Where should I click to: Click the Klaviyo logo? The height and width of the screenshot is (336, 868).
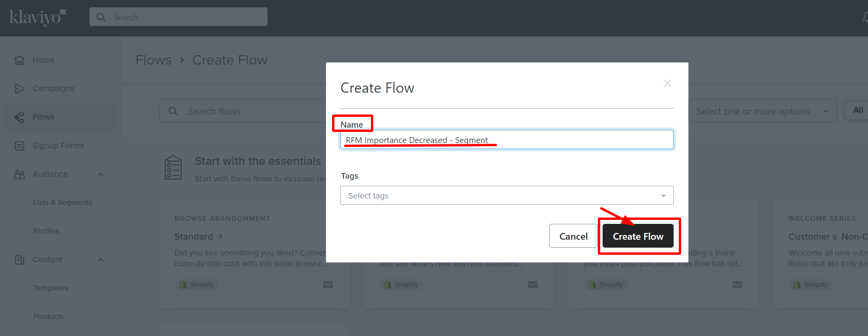pyautogui.click(x=37, y=17)
